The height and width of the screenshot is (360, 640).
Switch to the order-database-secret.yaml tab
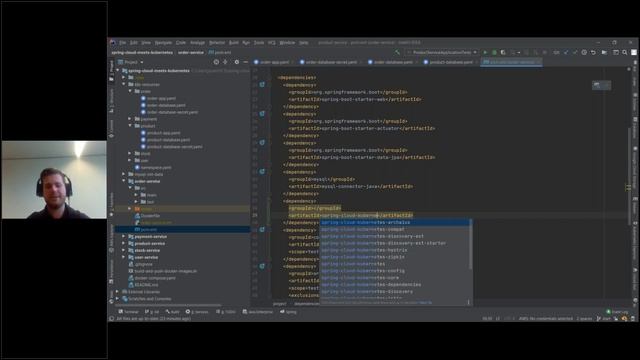pyautogui.click(x=331, y=62)
